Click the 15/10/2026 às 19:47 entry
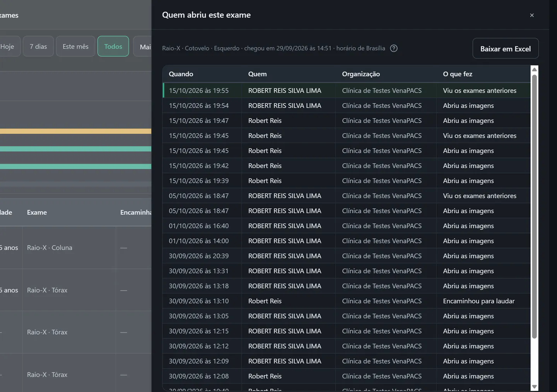557x392 pixels. (x=347, y=121)
